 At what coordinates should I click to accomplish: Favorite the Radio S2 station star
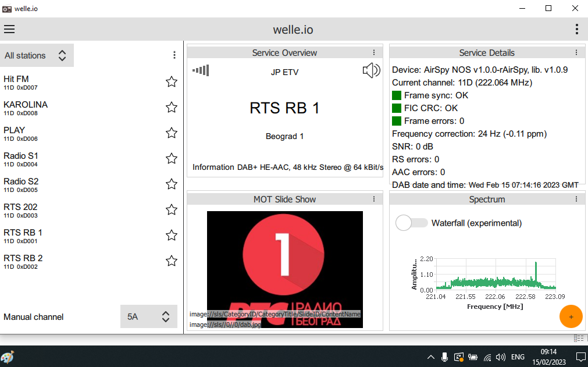point(172,184)
